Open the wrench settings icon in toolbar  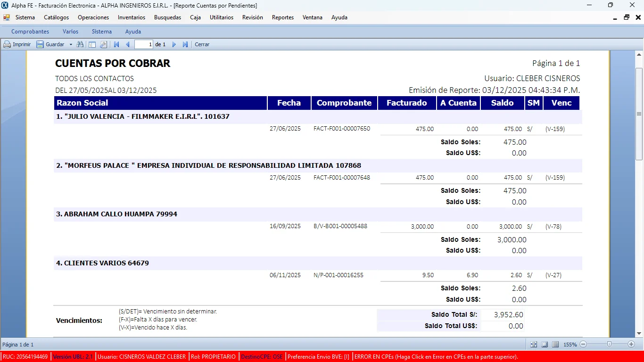pyautogui.click(x=103, y=44)
